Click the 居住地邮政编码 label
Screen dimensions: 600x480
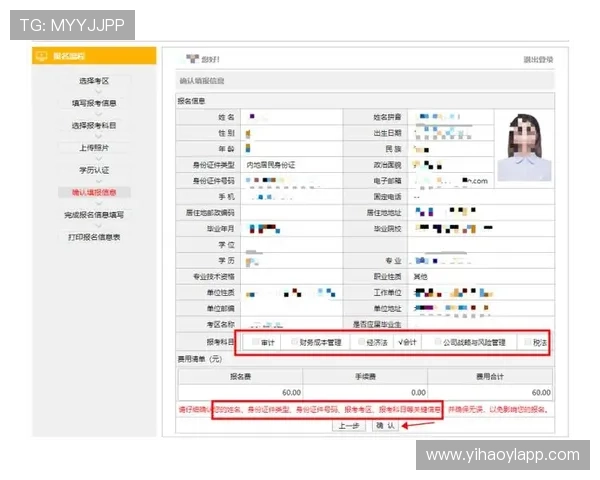[x=210, y=212]
